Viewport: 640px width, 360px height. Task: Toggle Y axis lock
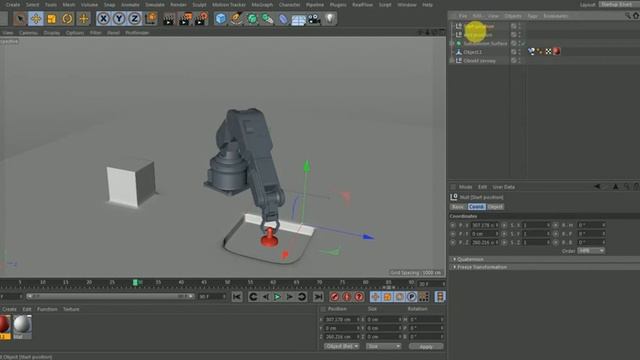point(119,18)
